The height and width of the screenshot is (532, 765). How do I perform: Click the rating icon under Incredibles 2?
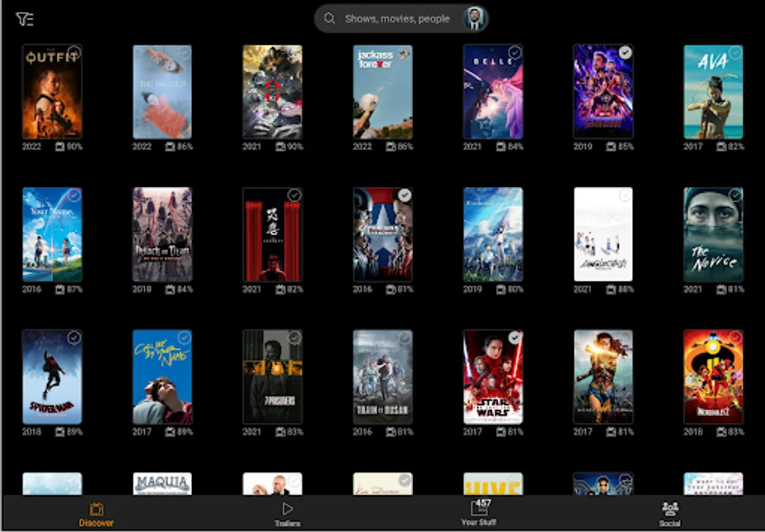(721, 432)
